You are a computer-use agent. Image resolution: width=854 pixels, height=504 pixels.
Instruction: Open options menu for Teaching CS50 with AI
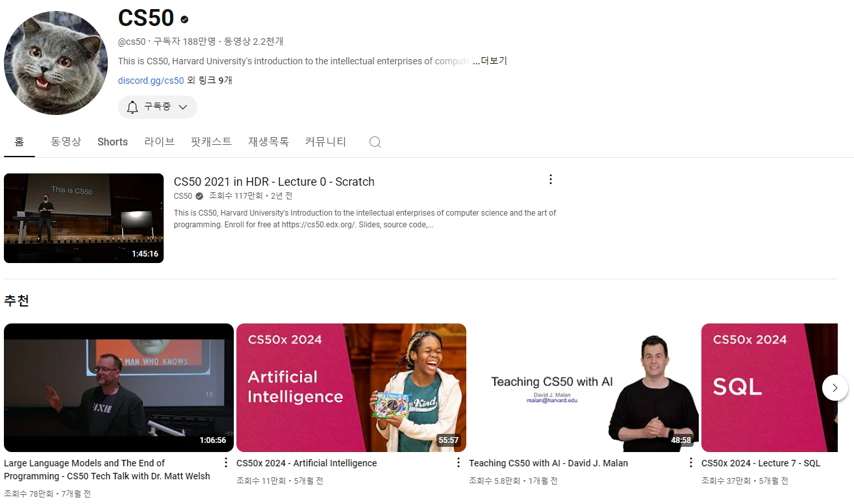[x=690, y=462]
